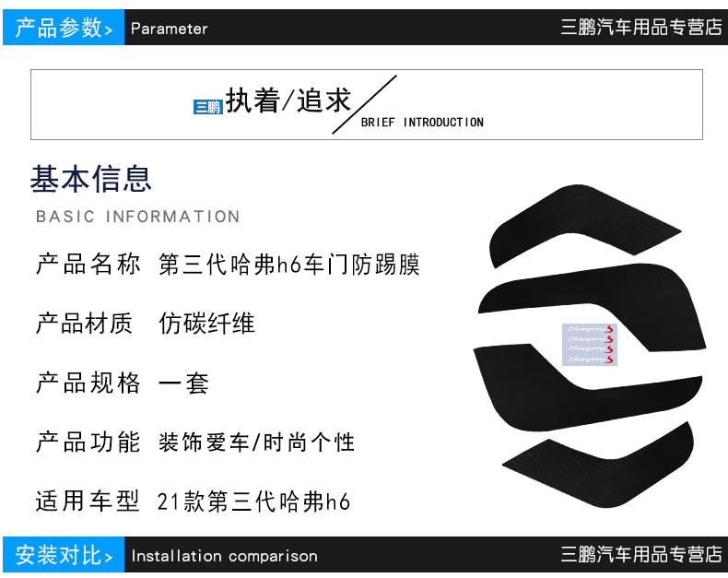This screenshot has height=578, width=728.
Task: Click the small Sanpeng logo sticker sheet
Action: pos(590,344)
